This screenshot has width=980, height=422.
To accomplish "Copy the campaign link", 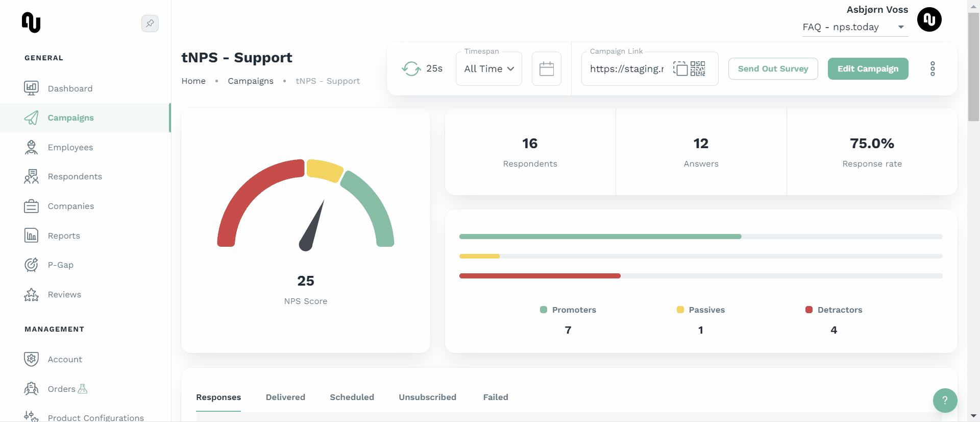I will click(x=680, y=68).
